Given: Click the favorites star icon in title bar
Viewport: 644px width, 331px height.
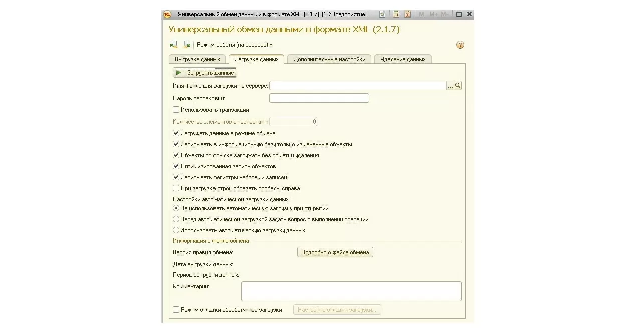Looking at the screenshot, I should (x=382, y=14).
